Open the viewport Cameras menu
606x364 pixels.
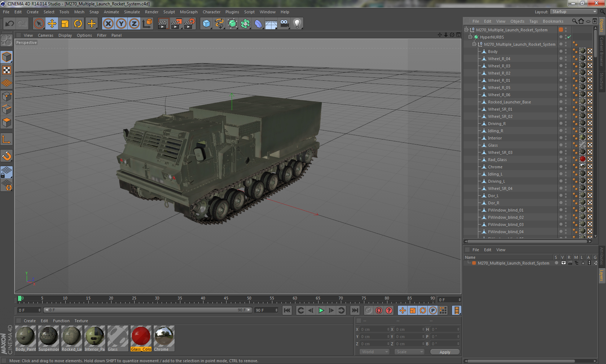(45, 35)
